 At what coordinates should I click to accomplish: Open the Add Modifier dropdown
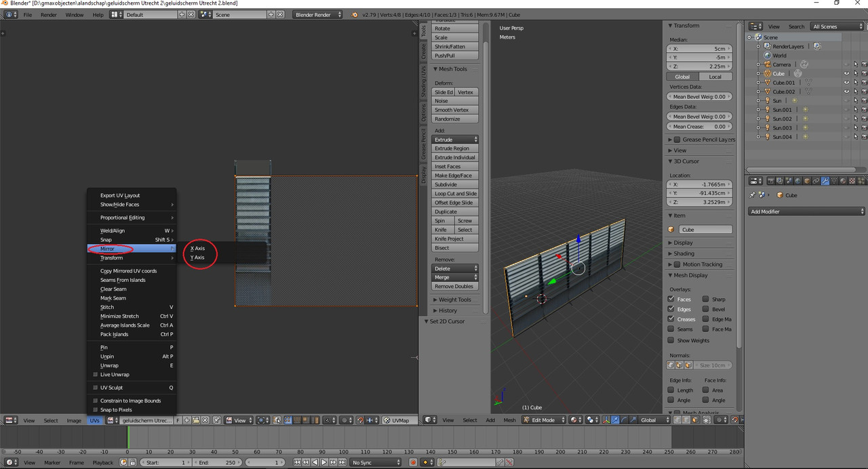click(x=807, y=211)
